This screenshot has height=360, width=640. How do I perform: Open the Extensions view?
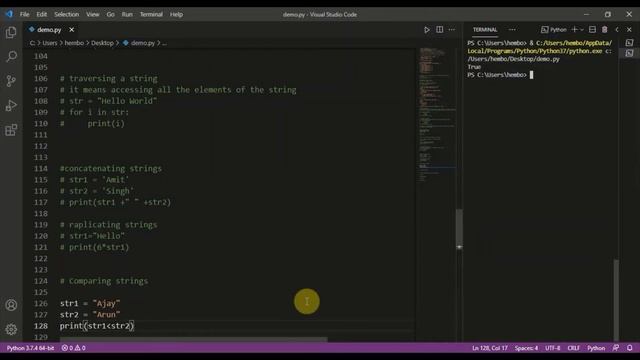(11, 130)
